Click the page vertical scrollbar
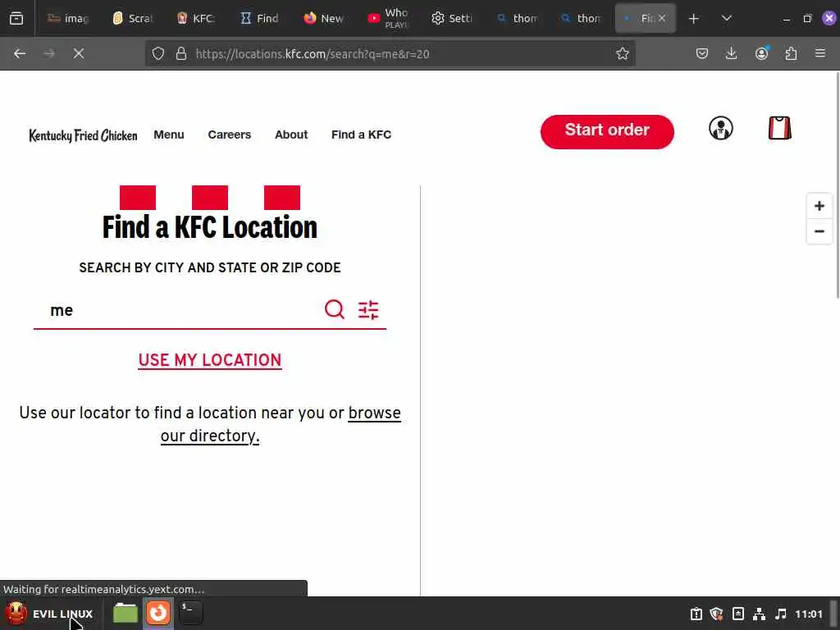The width and height of the screenshot is (840, 630). [837, 185]
